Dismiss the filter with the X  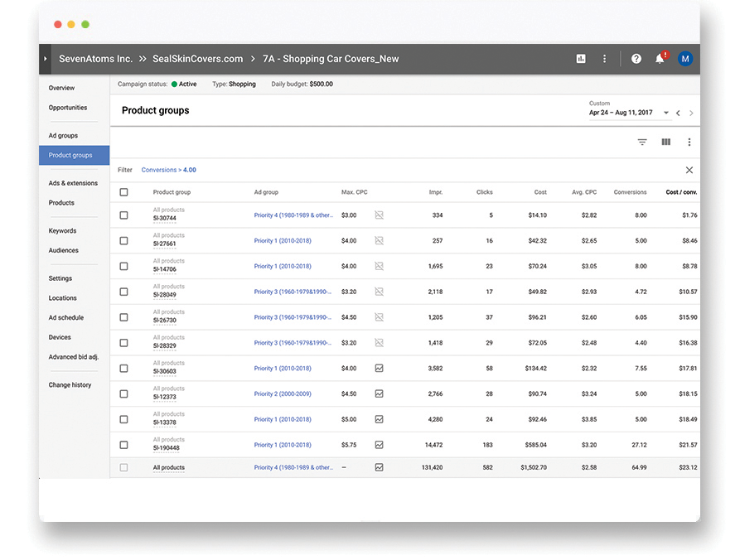pos(689,169)
